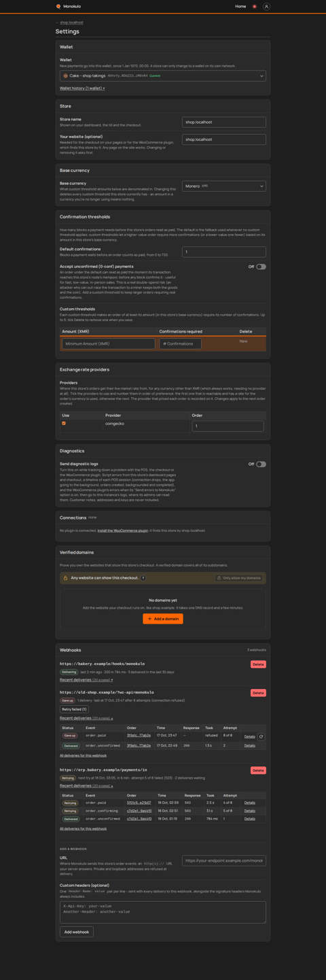Delete the bakery.example webhook
Image resolution: width=326 pixels, height=980 pixels.
[x=258, y=664]
